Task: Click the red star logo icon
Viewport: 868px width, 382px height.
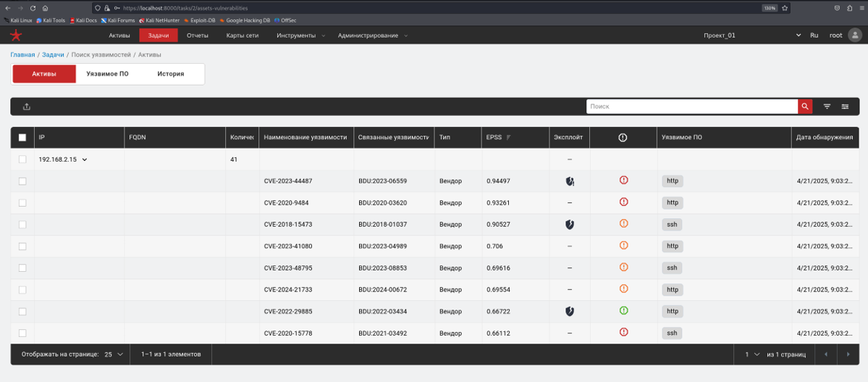Action: coord(16,36)
